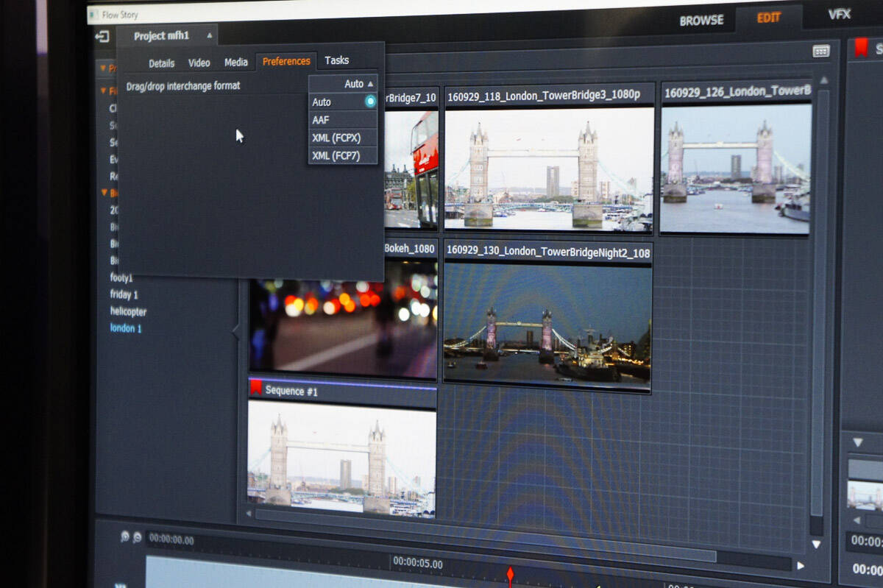Collapse the Project mfh1 panel arrow
883x588 pixels.
(209, 35)
